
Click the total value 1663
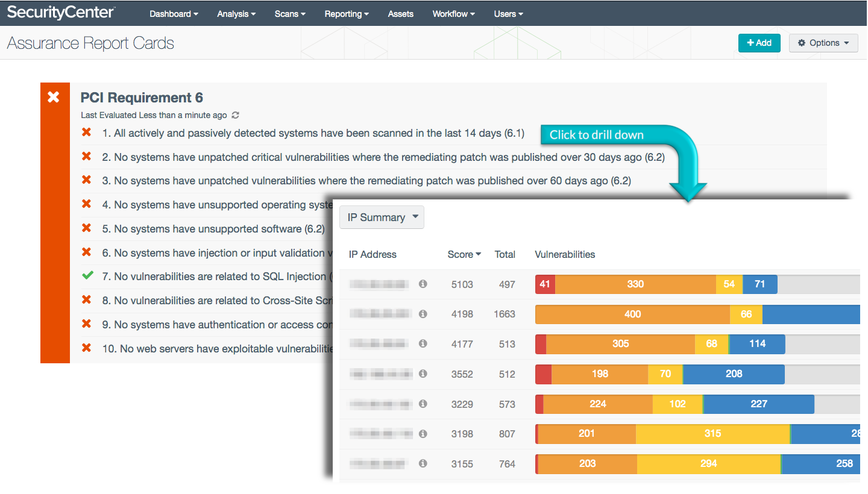click(x=505, y=314)
